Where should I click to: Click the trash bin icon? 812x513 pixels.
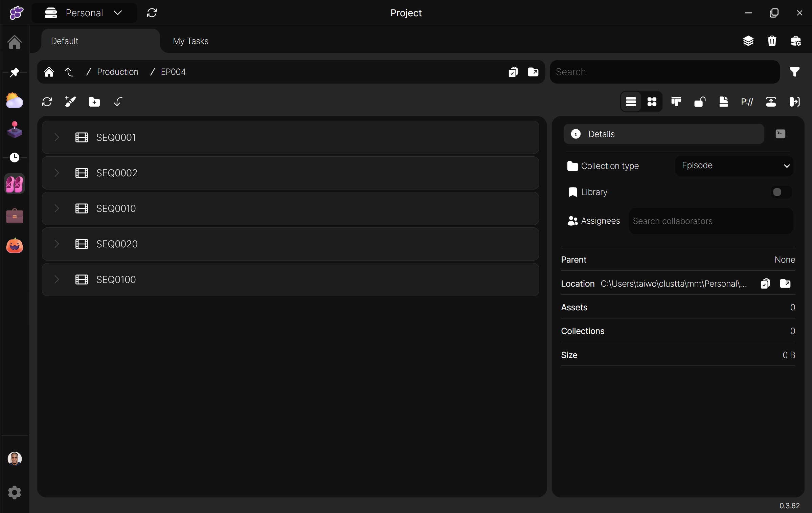coord(772,41)
